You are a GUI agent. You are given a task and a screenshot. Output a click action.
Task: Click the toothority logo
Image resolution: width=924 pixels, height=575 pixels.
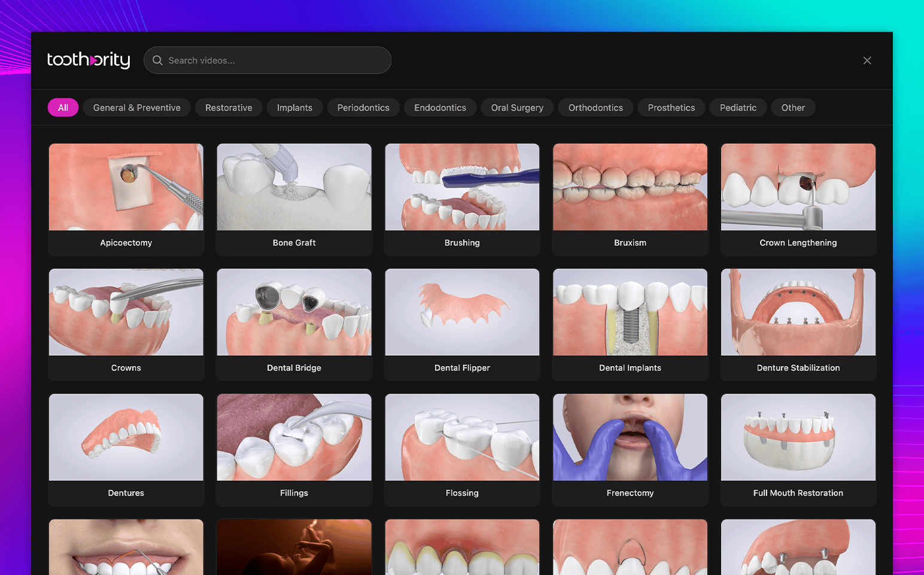tap(89, 60)
